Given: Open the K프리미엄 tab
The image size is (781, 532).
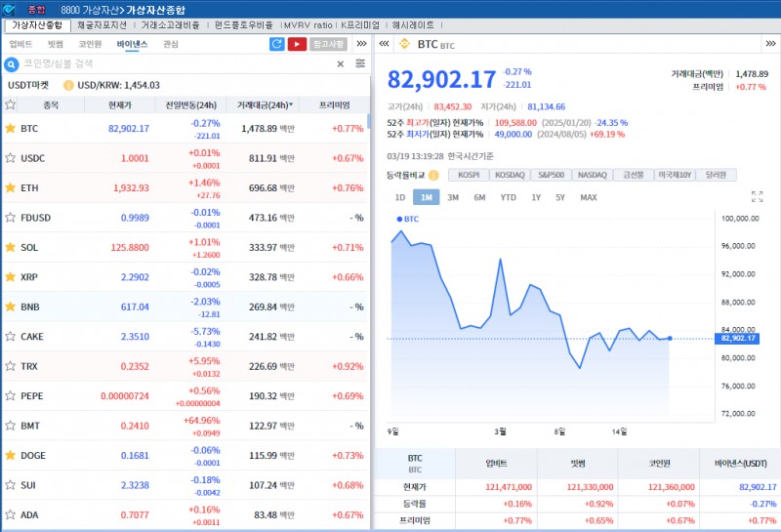Looking at the screenshot, I should 360,25.
